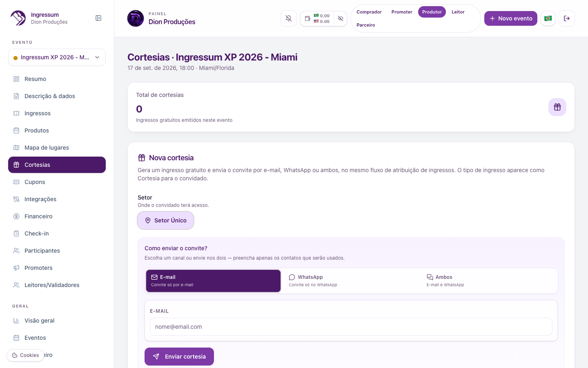The height and width of the screenshot is (368, 588).
Task: Collapse the sidebar panel icon
Action: point(98,18)
